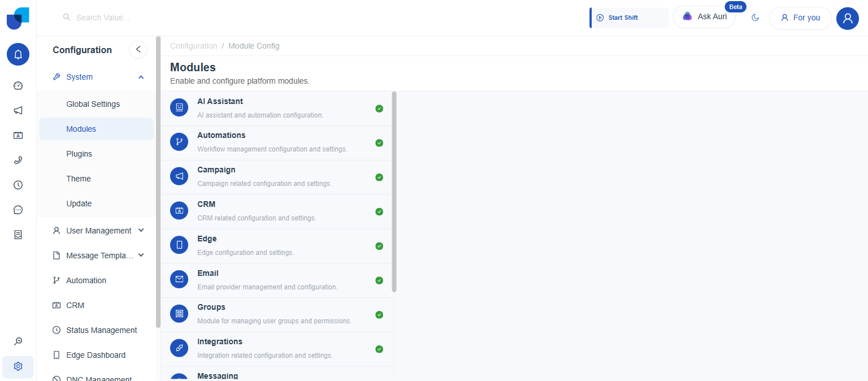Click the Integrations module plug icon
Viewport: 868px width, 381px height.
click(x=179, y=348)
